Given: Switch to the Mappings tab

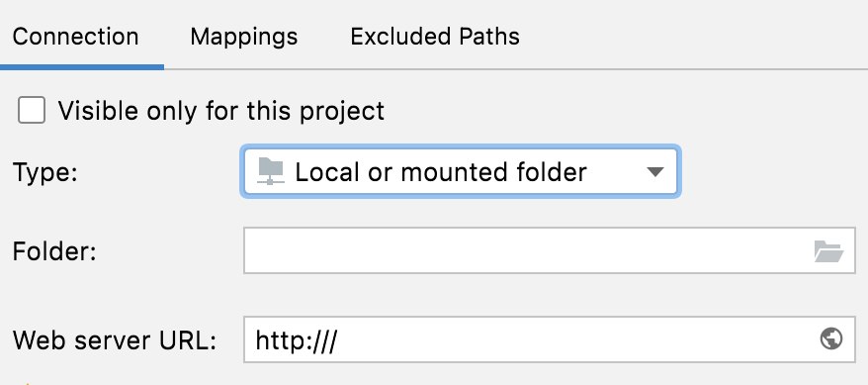Looking at the screenshot, I should 244,37.
